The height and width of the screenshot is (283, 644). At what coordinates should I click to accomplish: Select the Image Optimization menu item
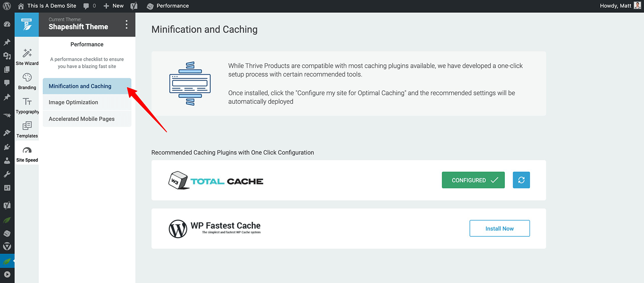click(73, 102)
